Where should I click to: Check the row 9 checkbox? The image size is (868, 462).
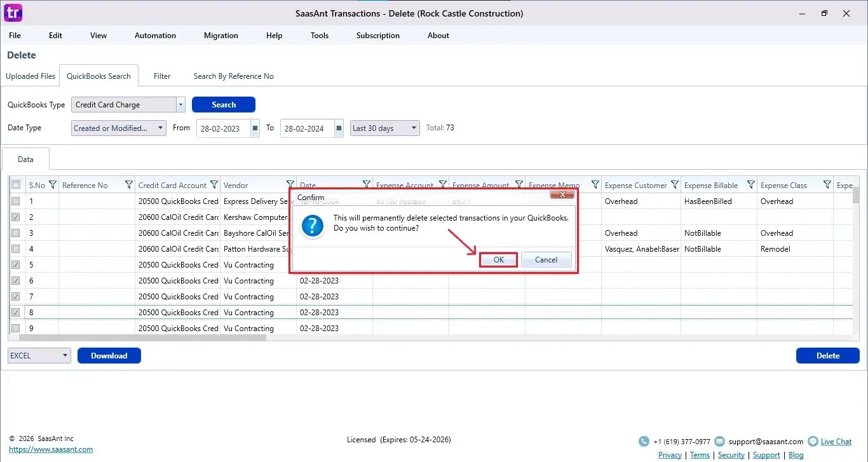click(16, 328)
